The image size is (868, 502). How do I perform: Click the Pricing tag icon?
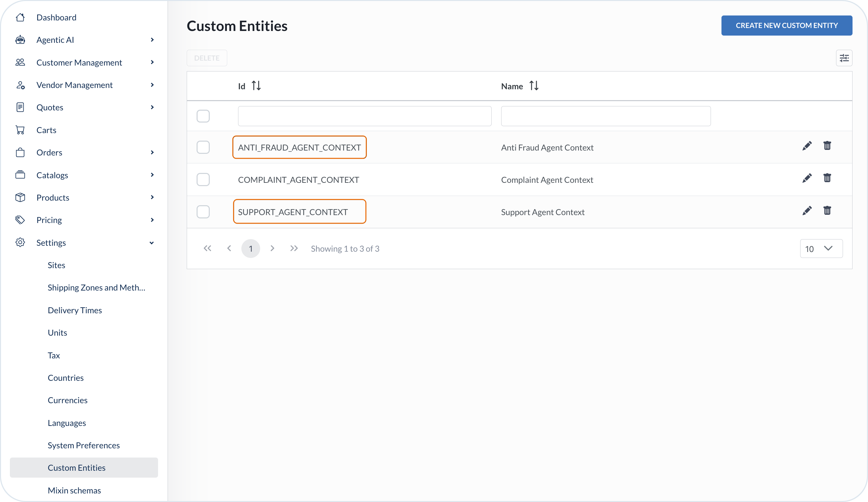point(20,220)
